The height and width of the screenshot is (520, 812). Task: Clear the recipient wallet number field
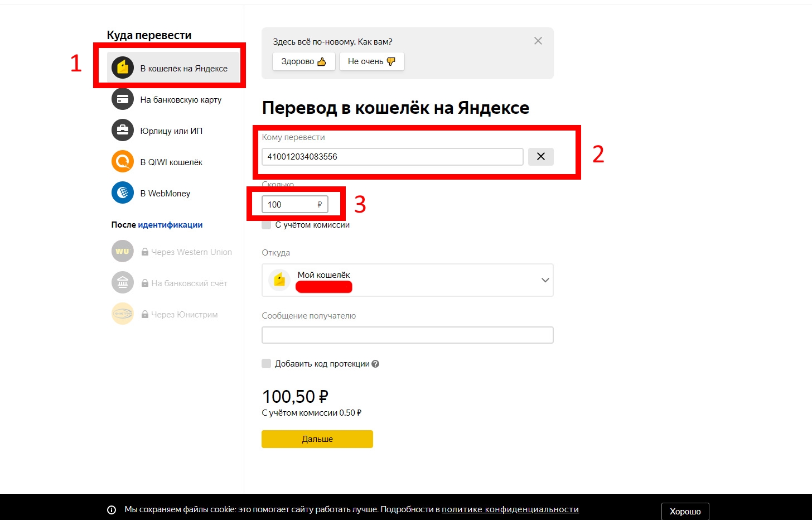point(540,157)
